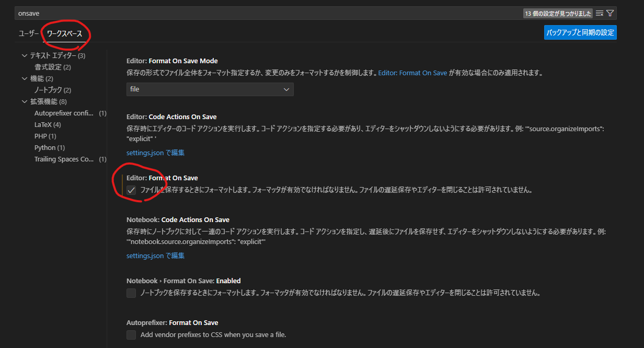Uncheck Editor: Format On Save checkbox
Viewport: 644px width, 348px height.
point(131,190)
